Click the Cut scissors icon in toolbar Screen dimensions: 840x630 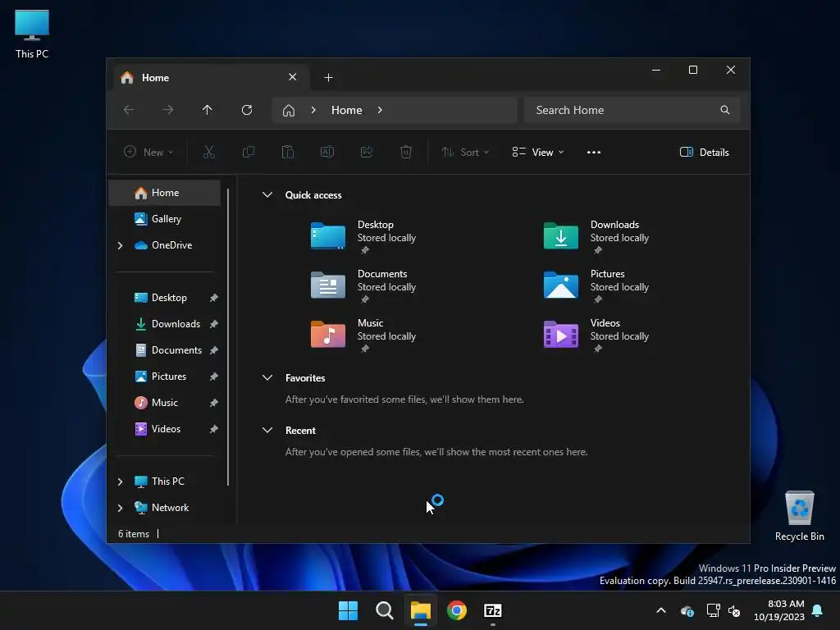tap(209, 152)
